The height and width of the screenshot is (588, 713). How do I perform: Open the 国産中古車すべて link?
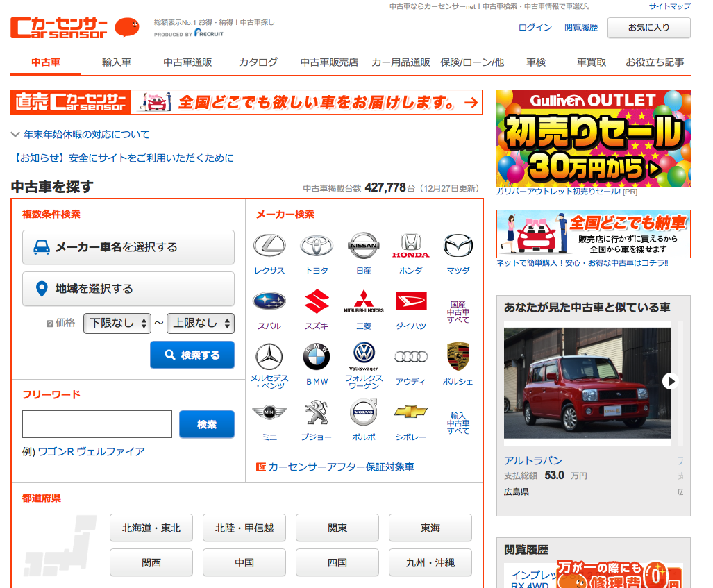458,312
